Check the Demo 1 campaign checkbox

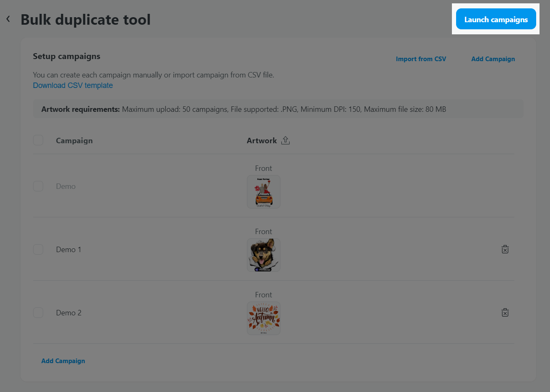[x=38, y=249]
